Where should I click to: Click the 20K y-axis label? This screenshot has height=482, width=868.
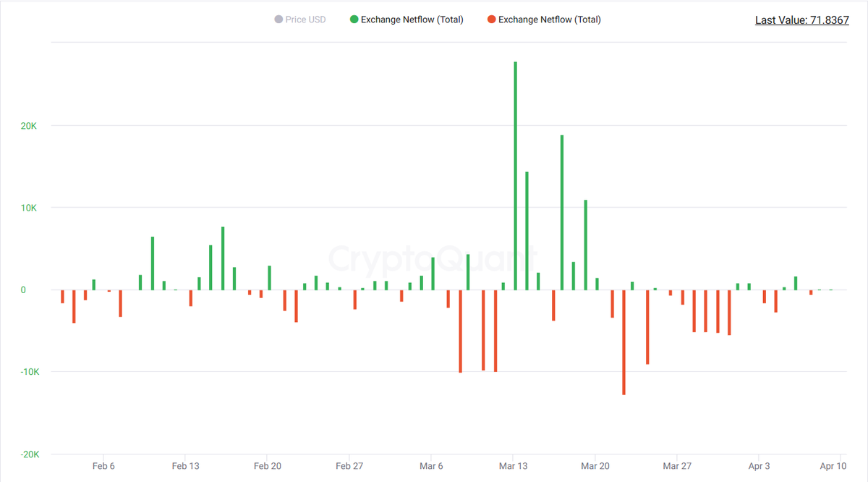pos(28,126)
